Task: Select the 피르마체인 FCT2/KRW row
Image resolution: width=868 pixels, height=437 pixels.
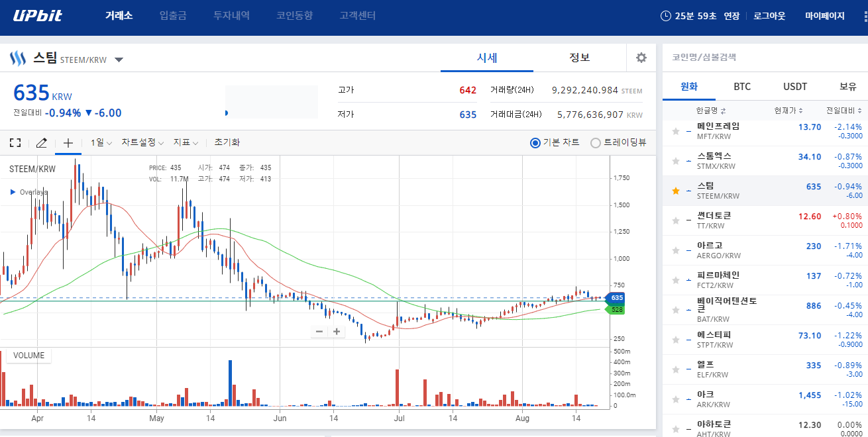Action: click(x=765, y=280)
